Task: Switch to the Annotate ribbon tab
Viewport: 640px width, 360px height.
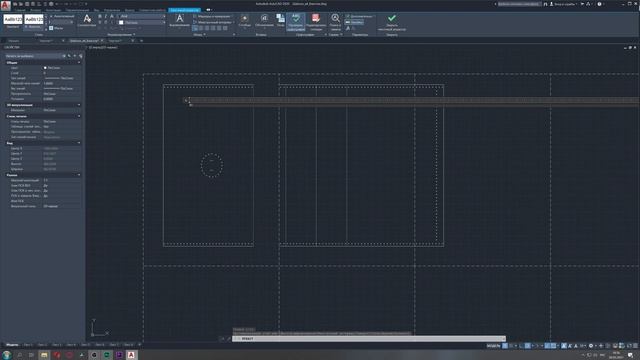Action: [53, 10]
